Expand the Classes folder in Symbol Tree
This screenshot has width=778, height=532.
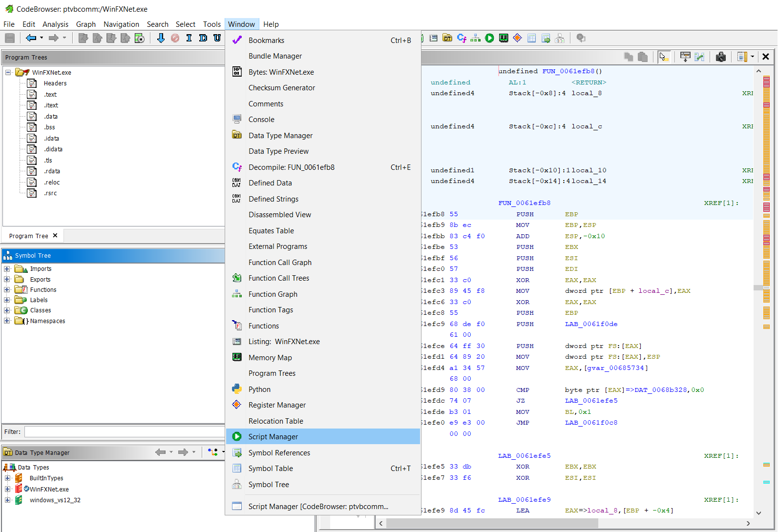7,310
